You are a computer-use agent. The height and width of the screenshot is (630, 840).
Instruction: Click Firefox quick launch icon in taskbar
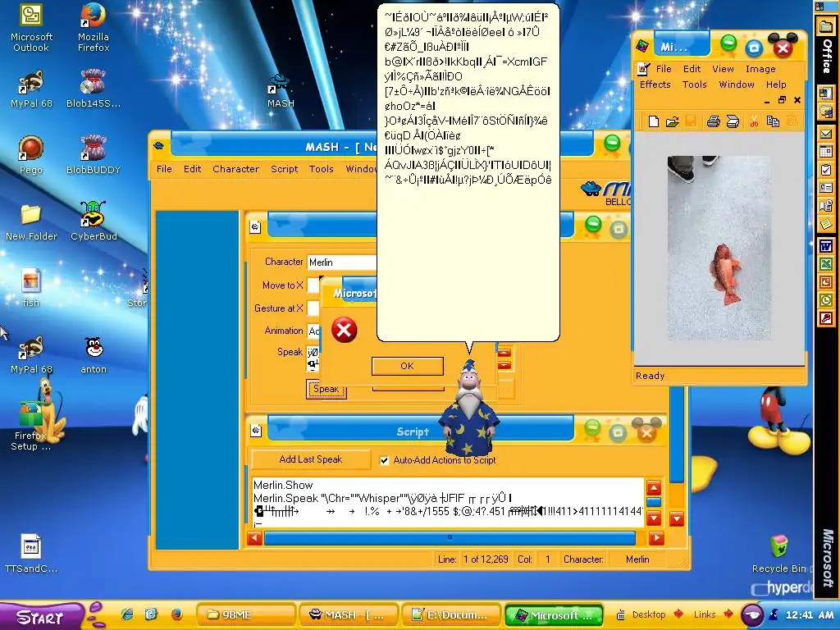point(176,614)
